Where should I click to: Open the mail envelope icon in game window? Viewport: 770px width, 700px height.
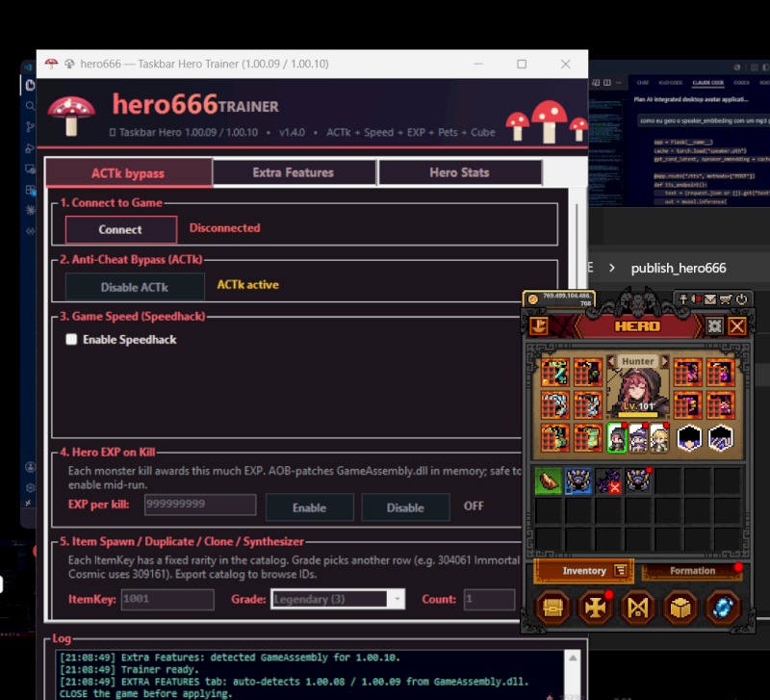tap(710, 299)
